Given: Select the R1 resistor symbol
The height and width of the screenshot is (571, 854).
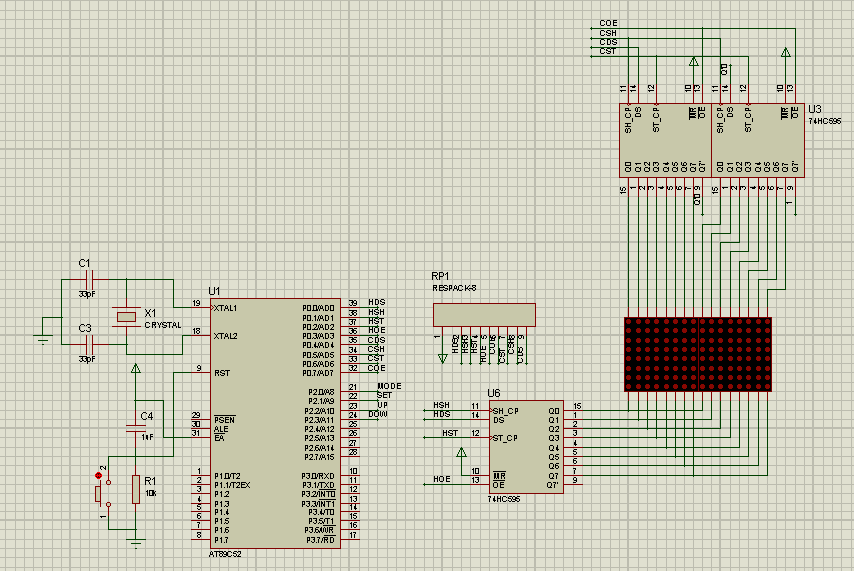Looking at the screenshot, I should tap(136, 489).
